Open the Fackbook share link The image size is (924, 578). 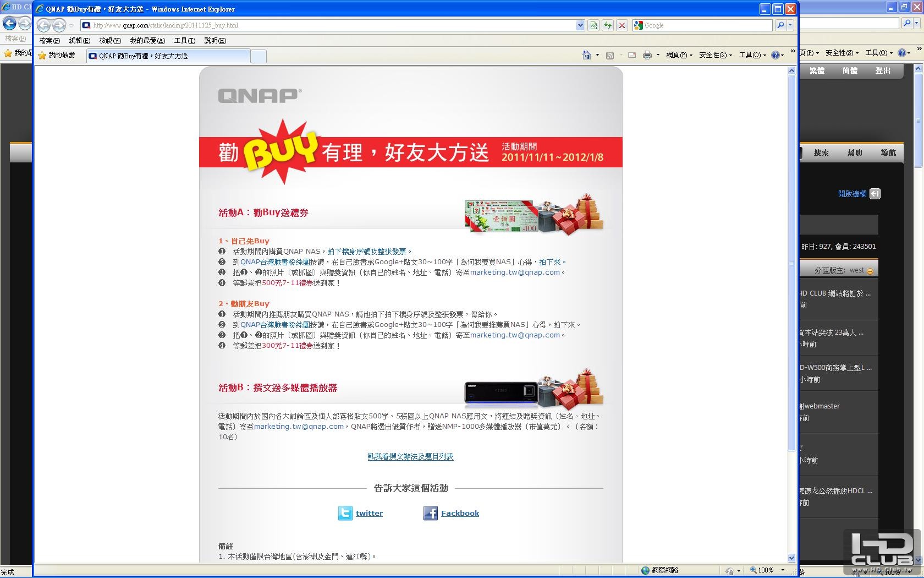(460, 513)
